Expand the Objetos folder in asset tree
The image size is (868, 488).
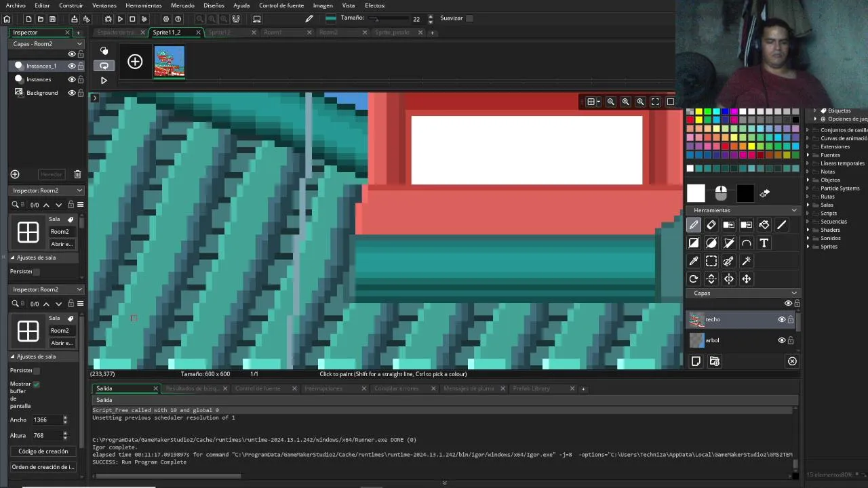(x=808, y=180)
